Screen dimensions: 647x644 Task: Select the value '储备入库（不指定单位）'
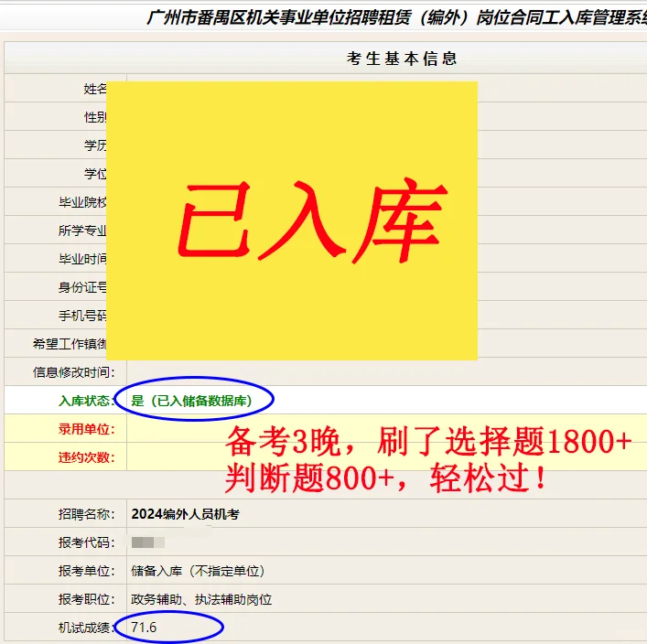coord(199,571)
